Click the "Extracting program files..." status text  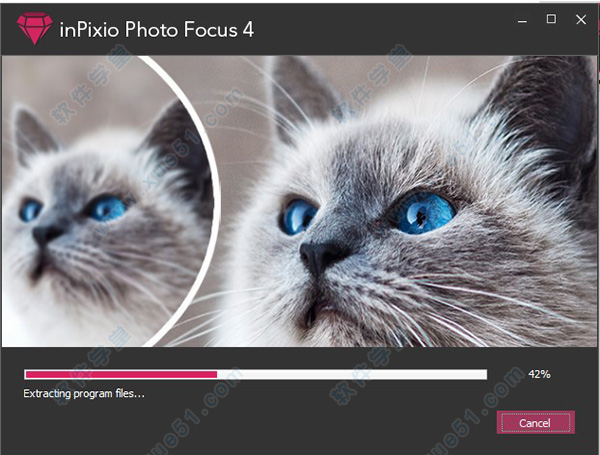pyautogui.click(x=84, y=393)
